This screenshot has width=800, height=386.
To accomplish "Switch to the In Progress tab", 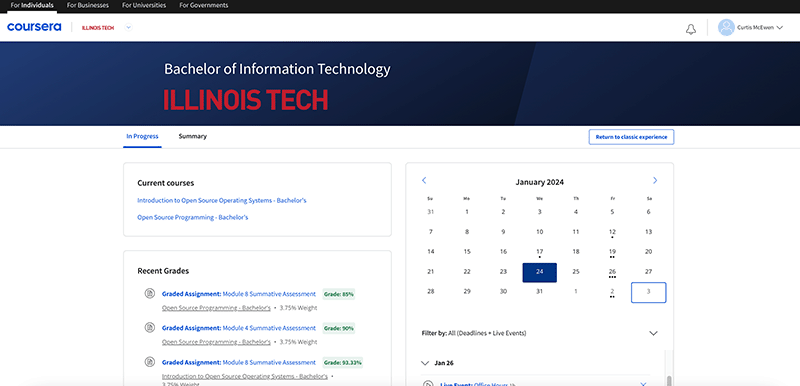I will tap(142, 137).
